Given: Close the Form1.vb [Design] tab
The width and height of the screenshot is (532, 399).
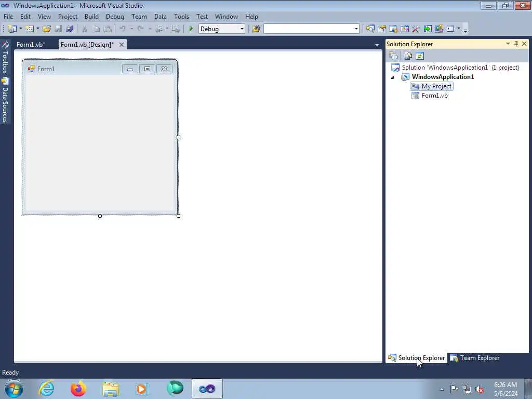Looking at the screenshot, I should click(122, 45).
